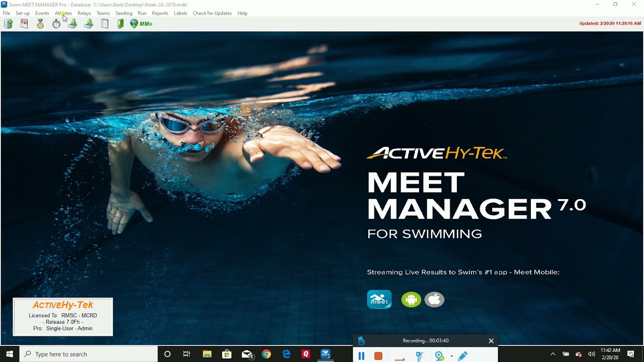The width and height of the screenshot is (644, 362).
Task: Click the 'Updated: 2/20/20 11:29:16 AM' status text
Action: pos(610,23)
